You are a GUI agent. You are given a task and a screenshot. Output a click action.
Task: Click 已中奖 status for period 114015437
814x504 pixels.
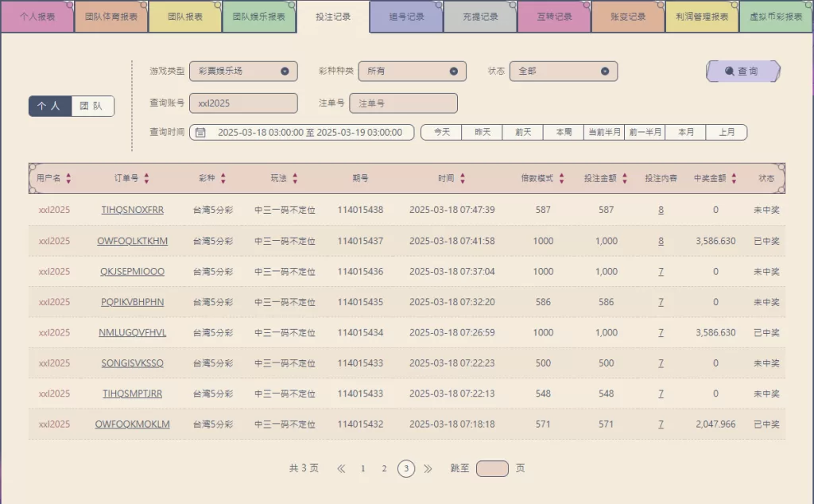pyautogui.click(x=767, y=241)
